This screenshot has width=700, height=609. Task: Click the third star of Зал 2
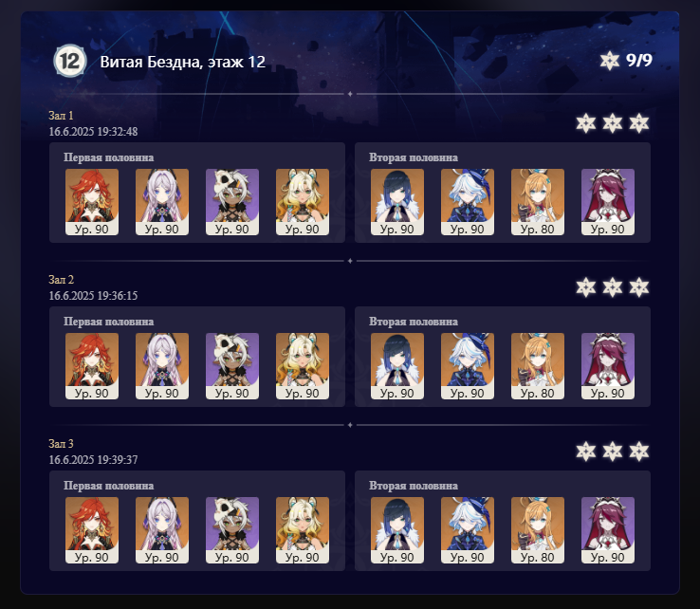point(639,287)
